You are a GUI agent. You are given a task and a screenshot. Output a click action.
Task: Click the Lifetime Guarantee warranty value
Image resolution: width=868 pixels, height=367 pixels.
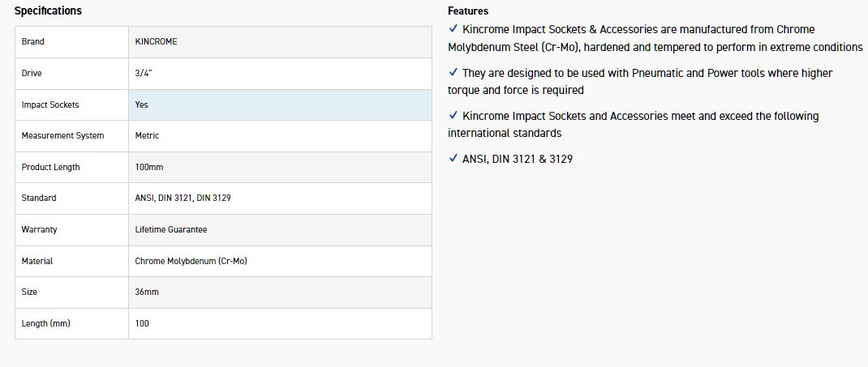pos(171,229)
